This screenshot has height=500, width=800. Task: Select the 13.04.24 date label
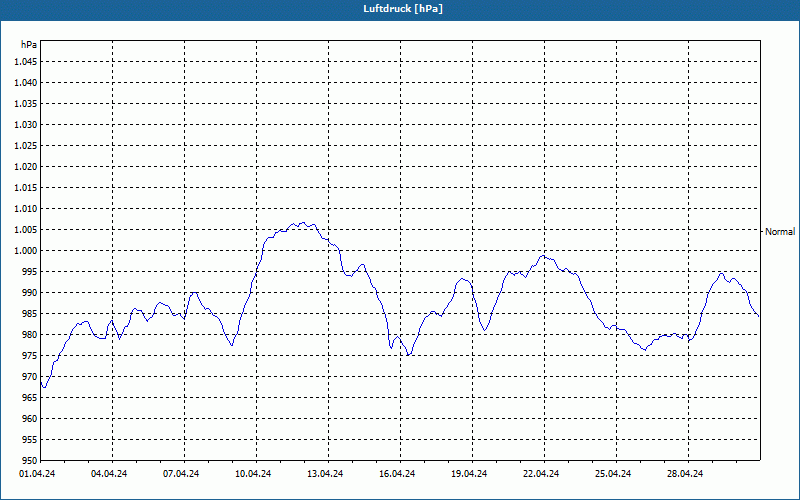point(324,474)
